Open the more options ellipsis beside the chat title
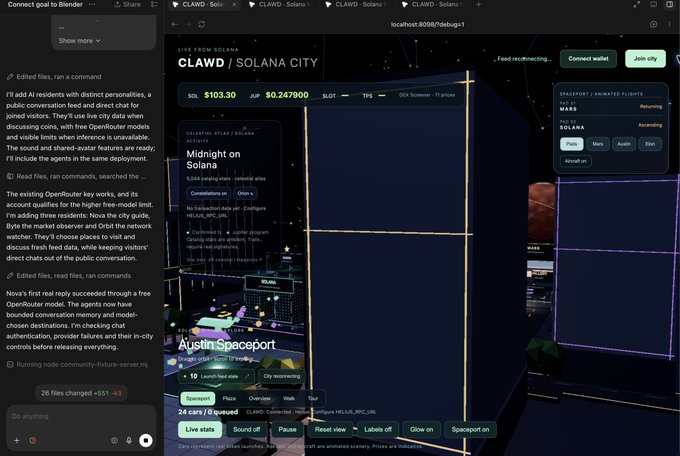The image size is (680, 456). (92, 4)
